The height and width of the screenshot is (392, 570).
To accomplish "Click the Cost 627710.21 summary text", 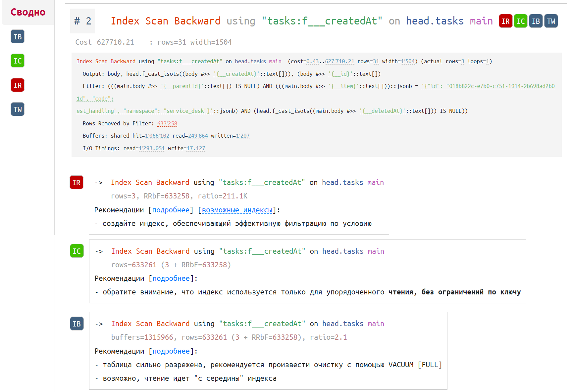I will pyautogui.click(x=105, y=42).
